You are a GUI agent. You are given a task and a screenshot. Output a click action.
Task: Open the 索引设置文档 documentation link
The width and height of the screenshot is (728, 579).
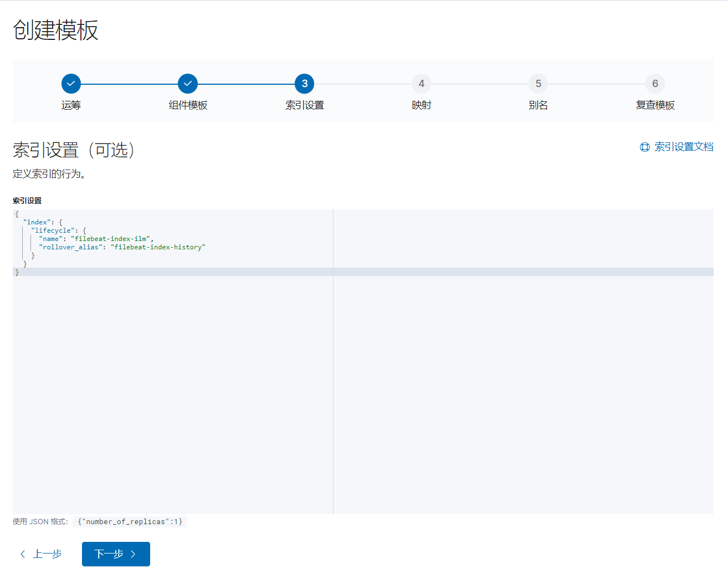click(684, 147)
